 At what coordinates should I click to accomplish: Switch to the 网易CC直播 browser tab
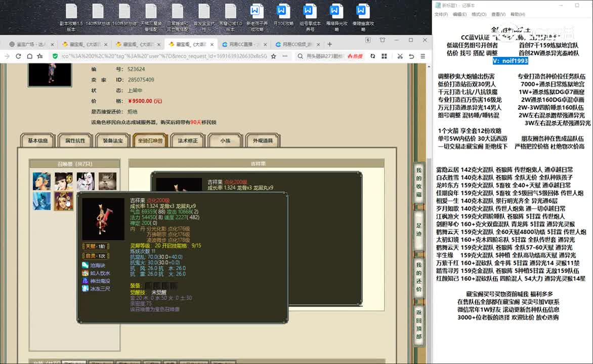click(243, 44)
